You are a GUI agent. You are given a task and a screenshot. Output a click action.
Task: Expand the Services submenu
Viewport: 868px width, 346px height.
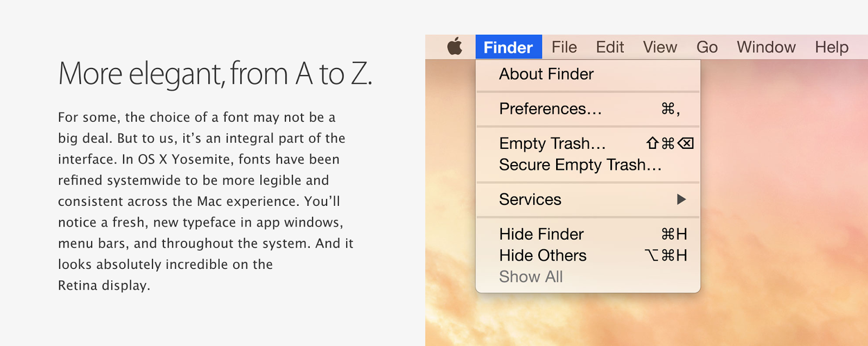tap(588, 199)
